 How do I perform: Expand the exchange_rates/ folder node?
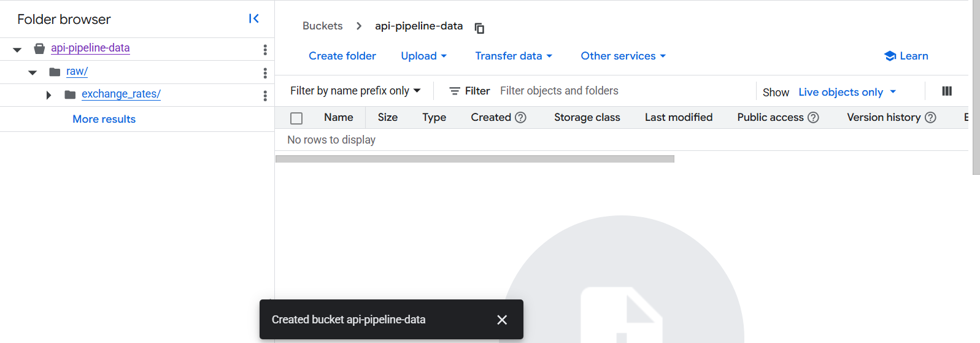pos(48,95)
